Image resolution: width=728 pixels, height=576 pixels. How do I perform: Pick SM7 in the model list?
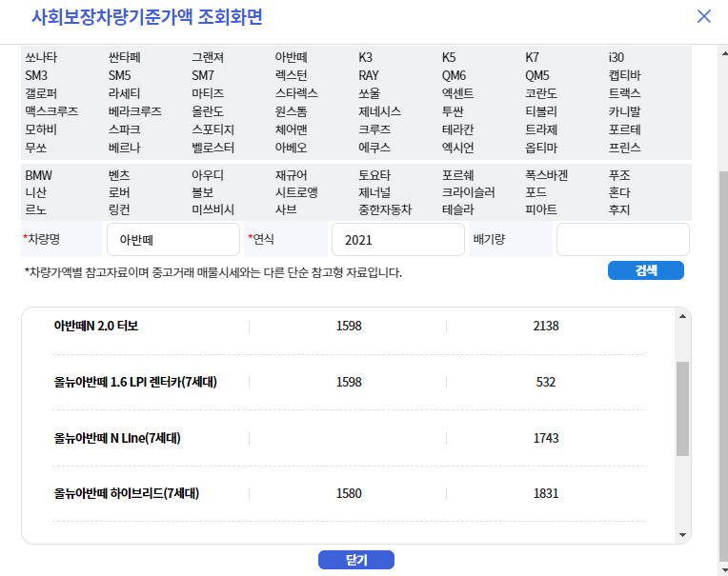pyautogui.click(x=203, y=75)
